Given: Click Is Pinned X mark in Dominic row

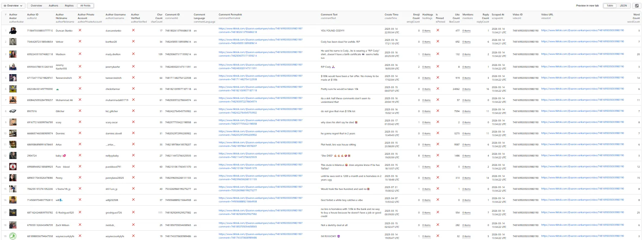Looking at the screenshot, I should click(x=438, y=133).
